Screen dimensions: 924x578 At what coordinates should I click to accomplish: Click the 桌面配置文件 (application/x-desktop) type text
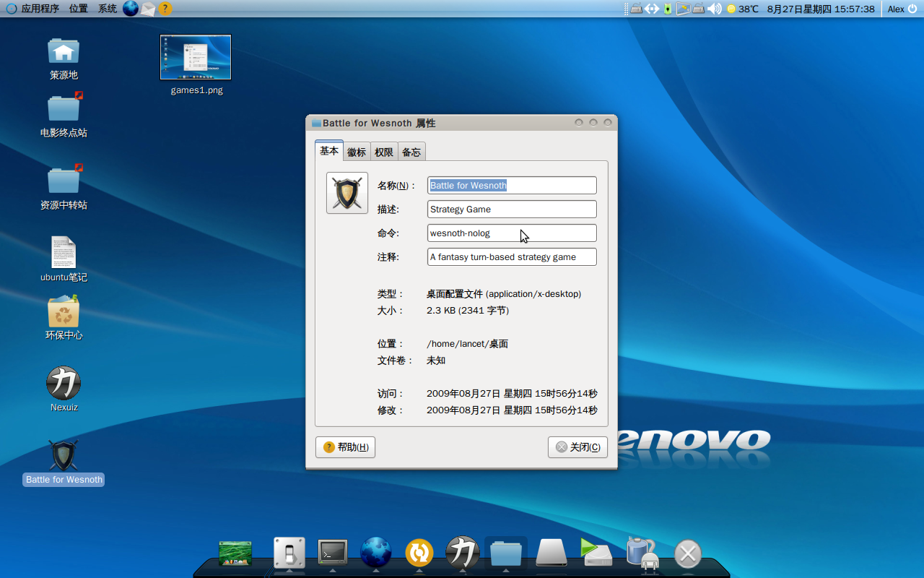[x=503, y=294]
